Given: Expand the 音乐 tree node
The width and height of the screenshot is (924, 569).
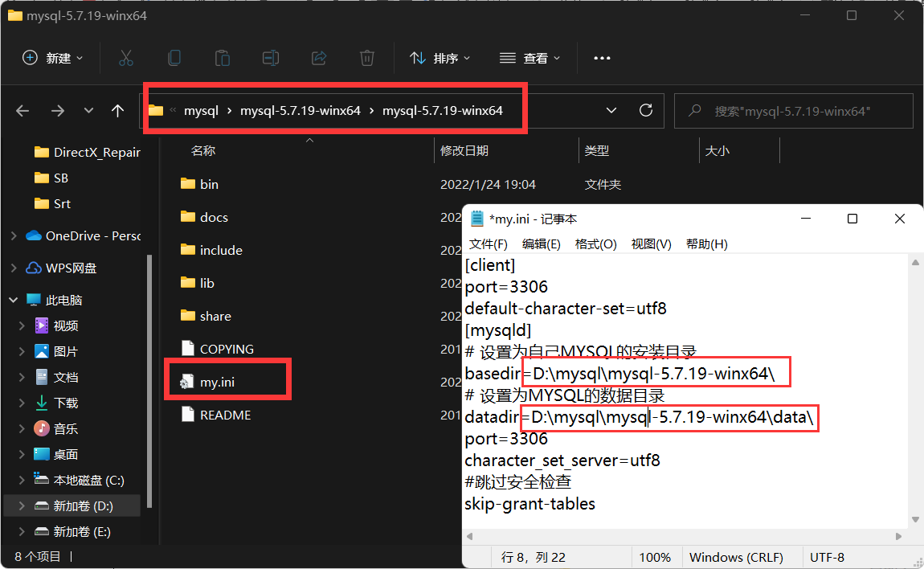Looking at the screenshot, I should (22, 428).
